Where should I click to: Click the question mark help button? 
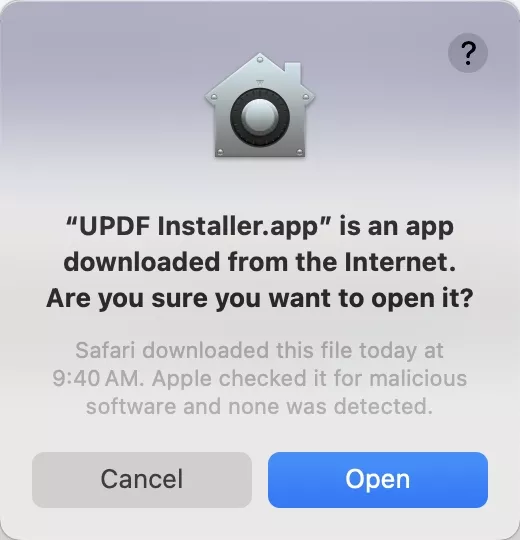pos(468,53)
